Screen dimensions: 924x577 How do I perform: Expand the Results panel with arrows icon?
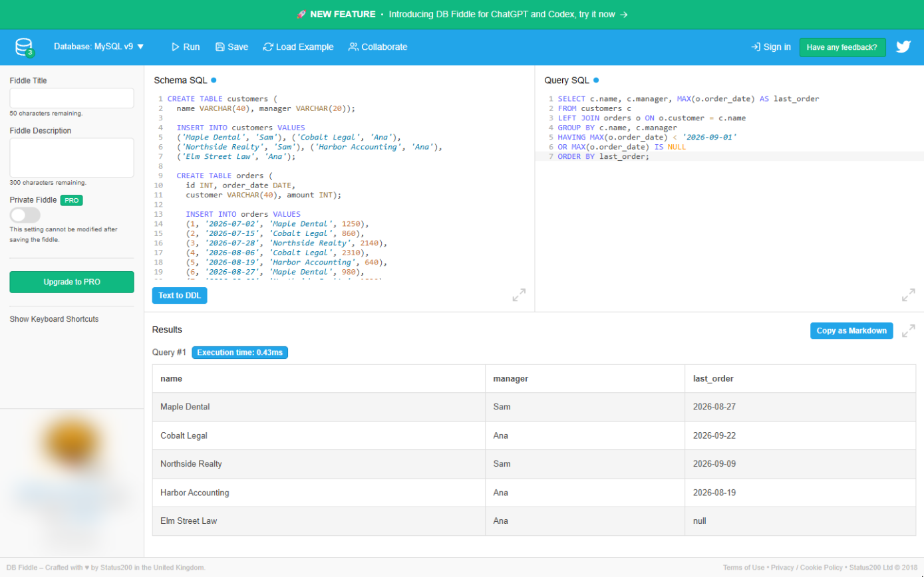(908, 331)
